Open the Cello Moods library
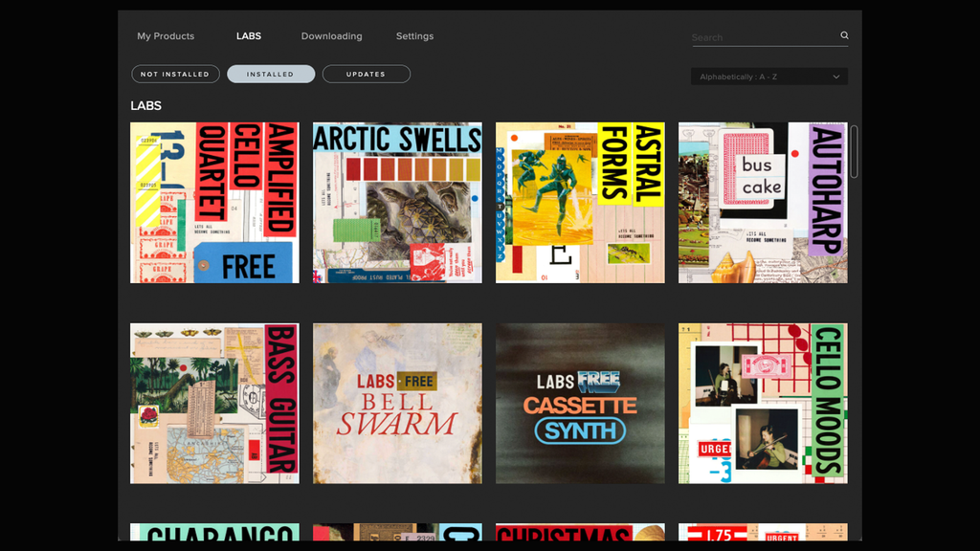The width and height of the screenshot is (980, 551). point(762,403)
